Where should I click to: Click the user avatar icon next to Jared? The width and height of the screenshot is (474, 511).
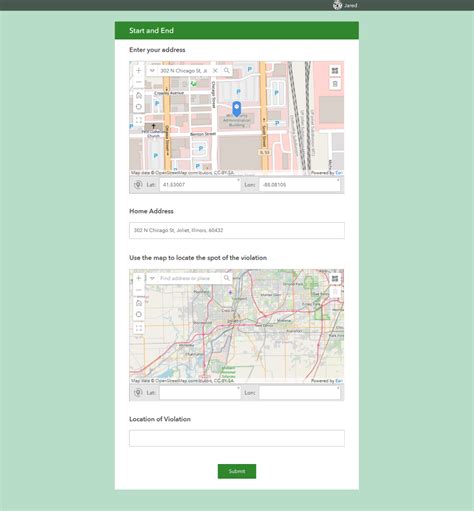337,5
